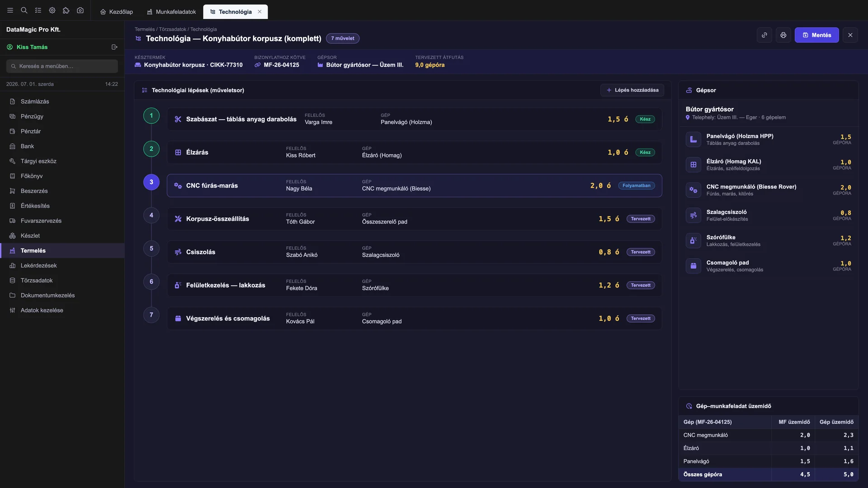Open the hamburger menu icon
868x488 pixels.
10,10
